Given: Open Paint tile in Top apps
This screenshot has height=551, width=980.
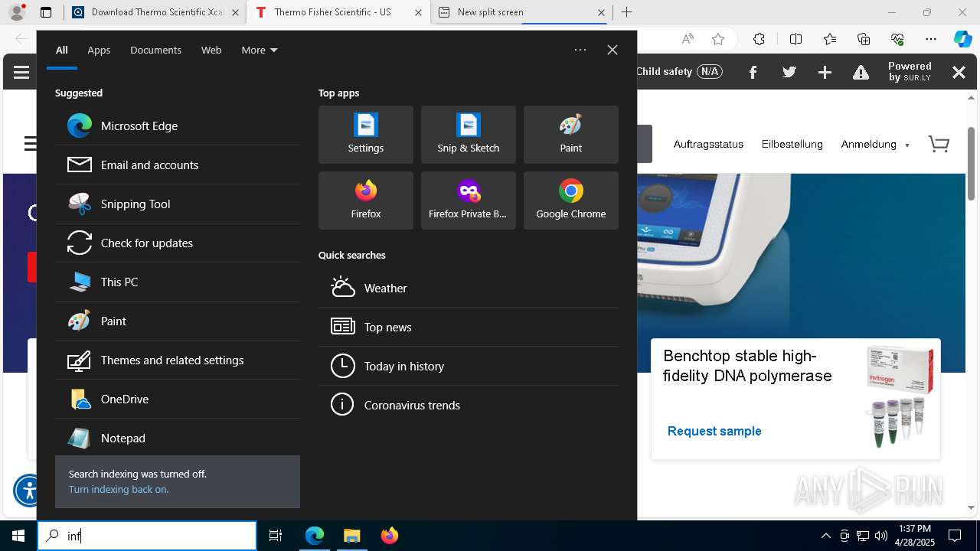Looking at the screenshot, I should [571, 135].
